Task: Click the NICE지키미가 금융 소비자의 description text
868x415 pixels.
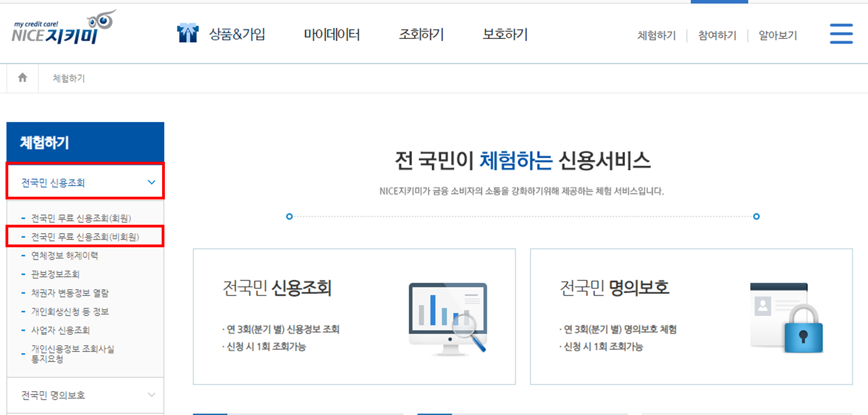Action: (x=522, y=191)
